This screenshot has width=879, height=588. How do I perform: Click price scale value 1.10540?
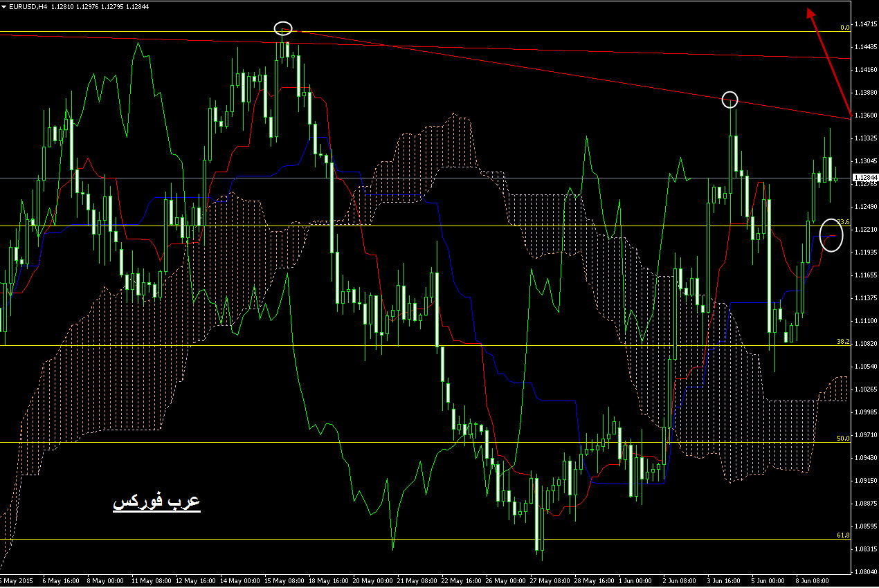[x=865, y=367]
